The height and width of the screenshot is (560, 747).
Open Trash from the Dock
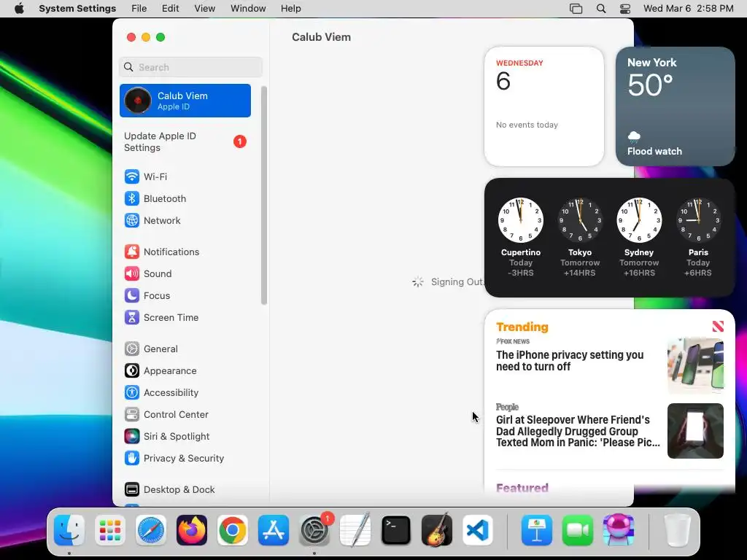678,530
